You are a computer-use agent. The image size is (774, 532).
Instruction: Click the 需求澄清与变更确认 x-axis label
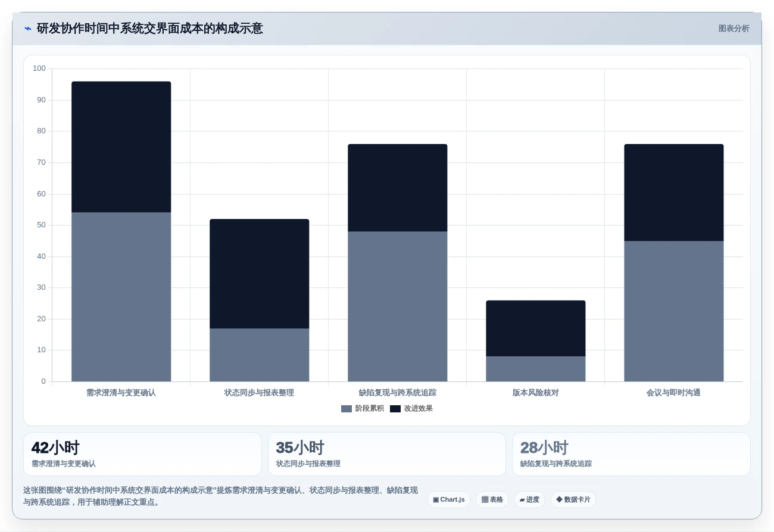[x=121, y=393]
